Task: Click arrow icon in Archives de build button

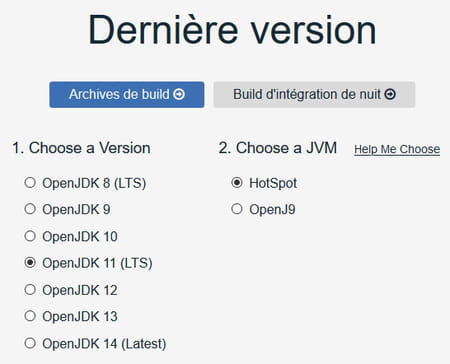Action: (179, 94)
